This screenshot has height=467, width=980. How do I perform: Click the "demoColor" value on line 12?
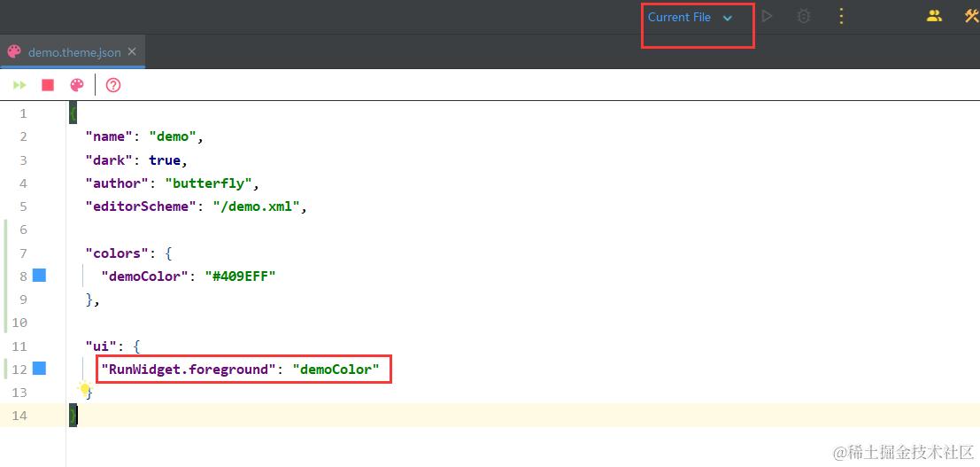click(x=336, y=370)
